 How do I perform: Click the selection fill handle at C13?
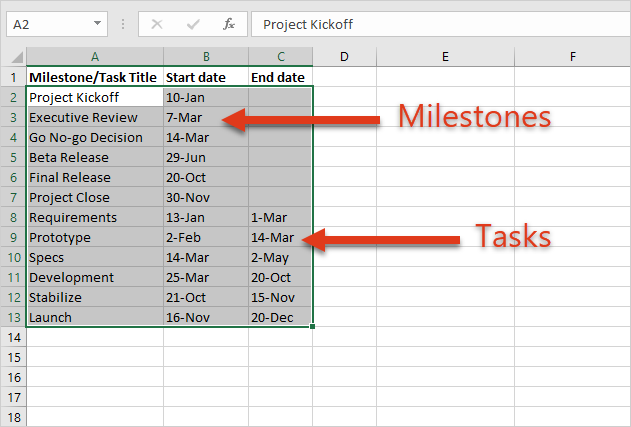coord(312,326)
